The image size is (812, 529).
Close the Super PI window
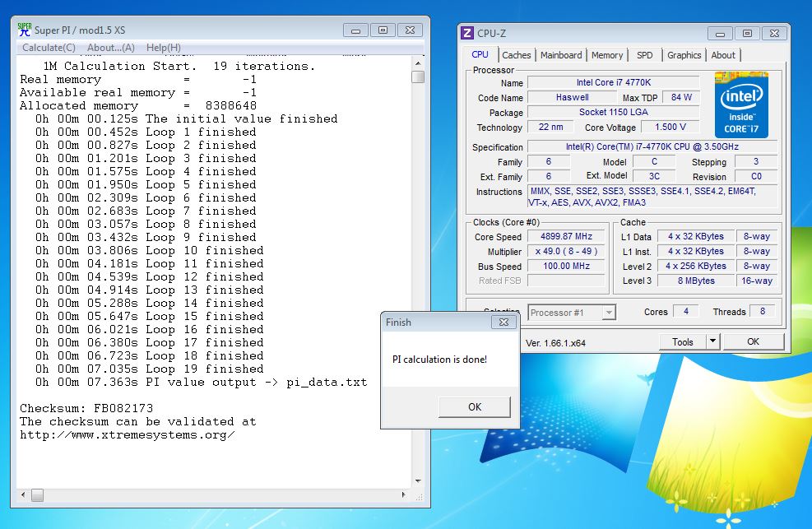point(410,30)
